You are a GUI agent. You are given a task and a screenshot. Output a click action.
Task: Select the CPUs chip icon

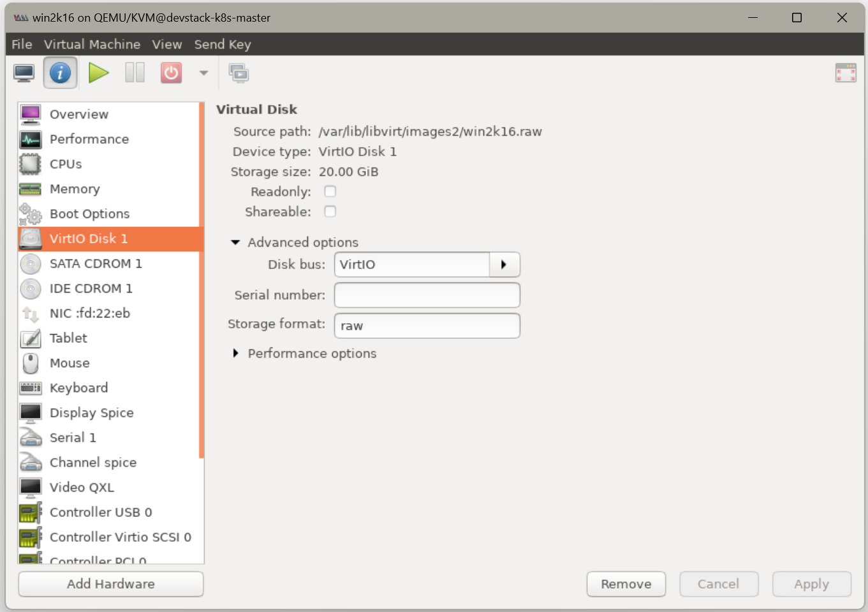(x=31, y=164)
